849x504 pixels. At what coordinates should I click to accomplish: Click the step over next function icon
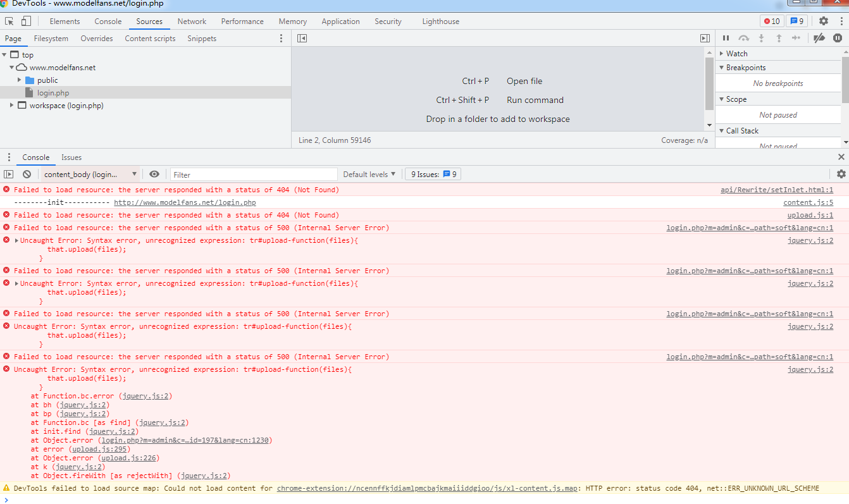coord(744,38)
